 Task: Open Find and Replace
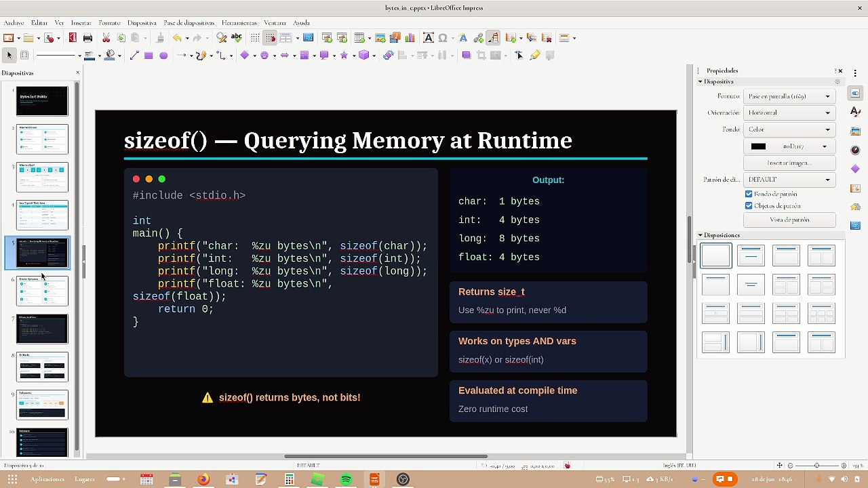[221, 38]
